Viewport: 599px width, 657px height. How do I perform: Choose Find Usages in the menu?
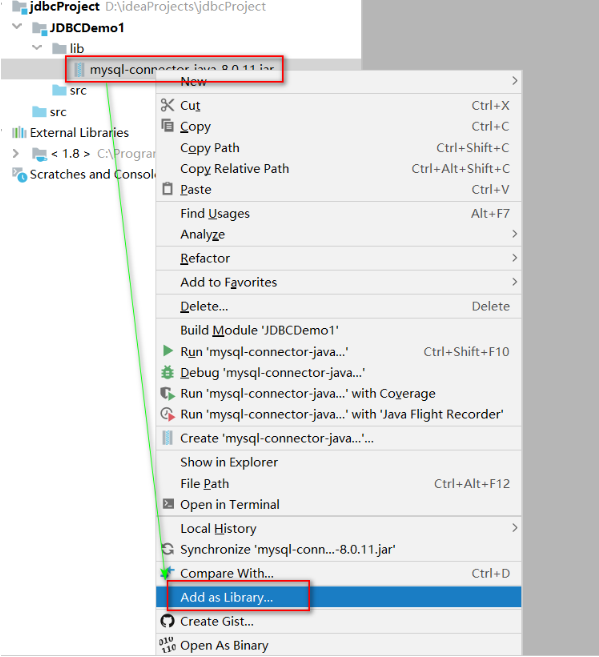[x=338, y=214]
